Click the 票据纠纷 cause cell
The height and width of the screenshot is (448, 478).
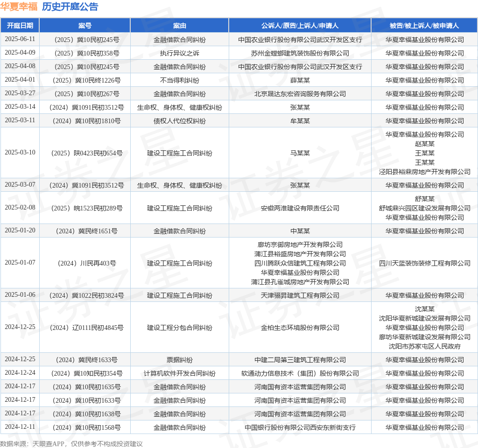pos(180,360)
